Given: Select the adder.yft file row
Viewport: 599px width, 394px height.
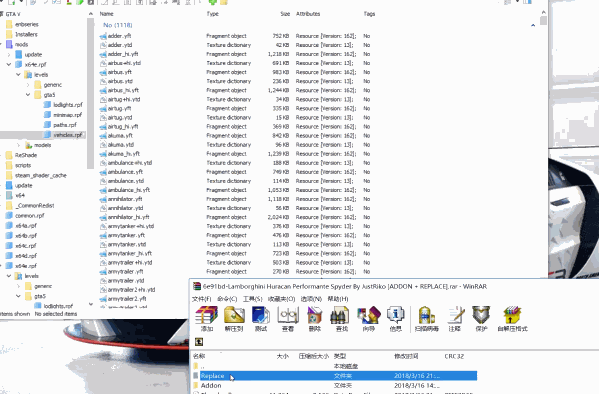Looking at the screenshot, I should click(x=236, y=36).
